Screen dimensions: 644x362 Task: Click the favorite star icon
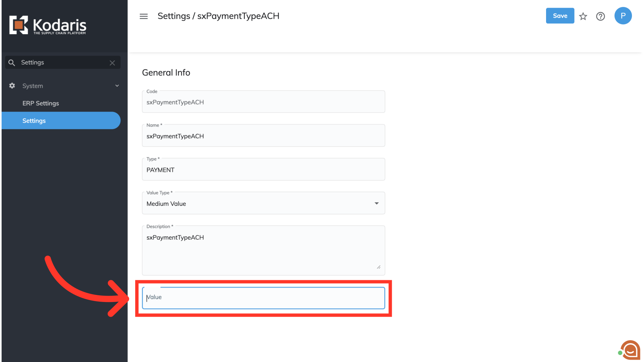click(x=583, y=16)
